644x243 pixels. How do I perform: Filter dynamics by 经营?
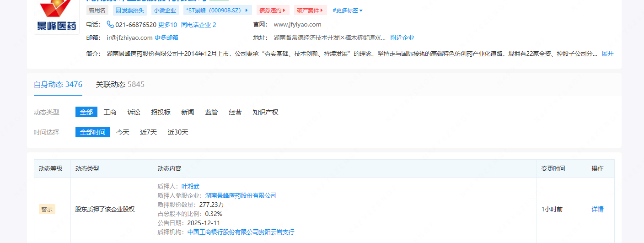[x=236, y=112]
